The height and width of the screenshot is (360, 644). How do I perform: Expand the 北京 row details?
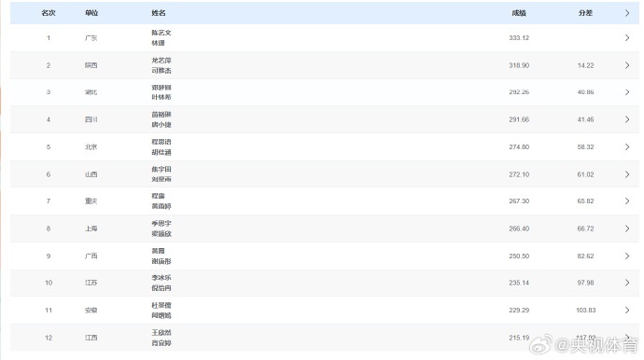pyautogui.click(x=627, y=147)
